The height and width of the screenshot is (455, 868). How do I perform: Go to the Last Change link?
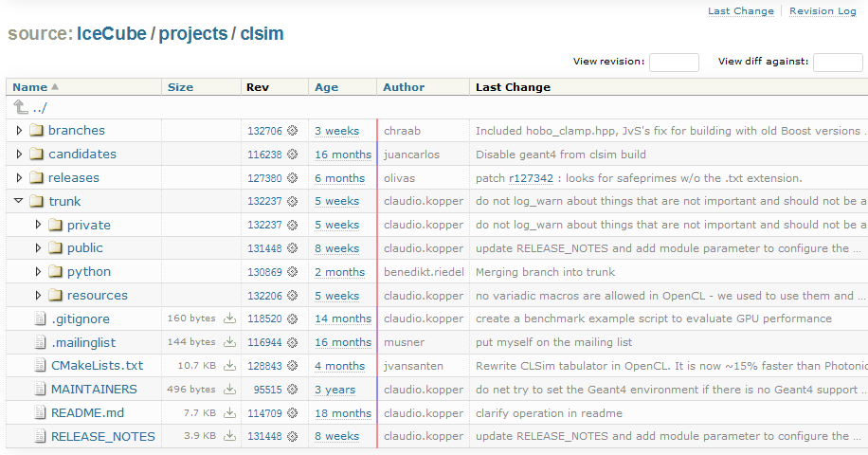(x=740, y=11)
